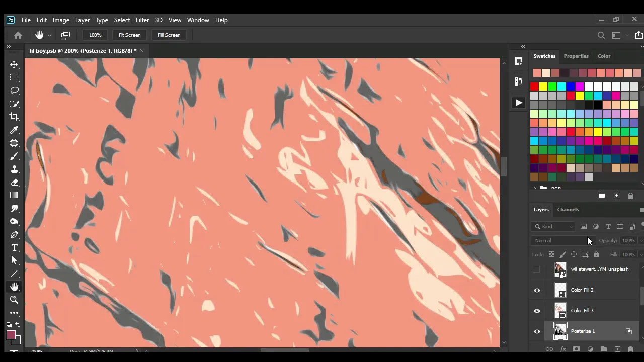Image resolution: width=644 pixels, height=362 pixels.
Task: Select the Move tool
Action: (x=14, y=64)
